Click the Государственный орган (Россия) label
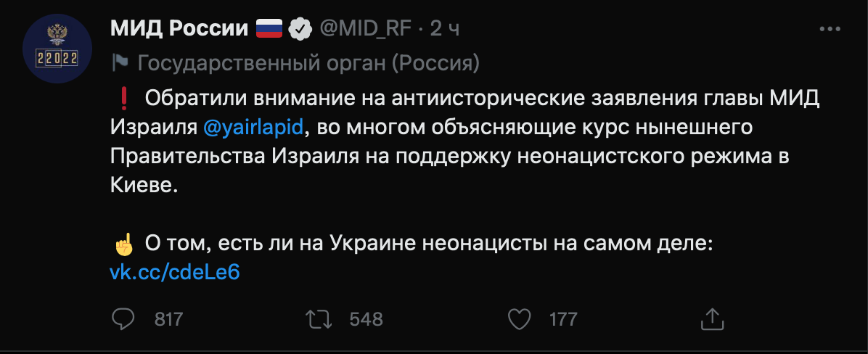Image resolution: width=868 pixels, height=354 pixels. pos(308,64)
